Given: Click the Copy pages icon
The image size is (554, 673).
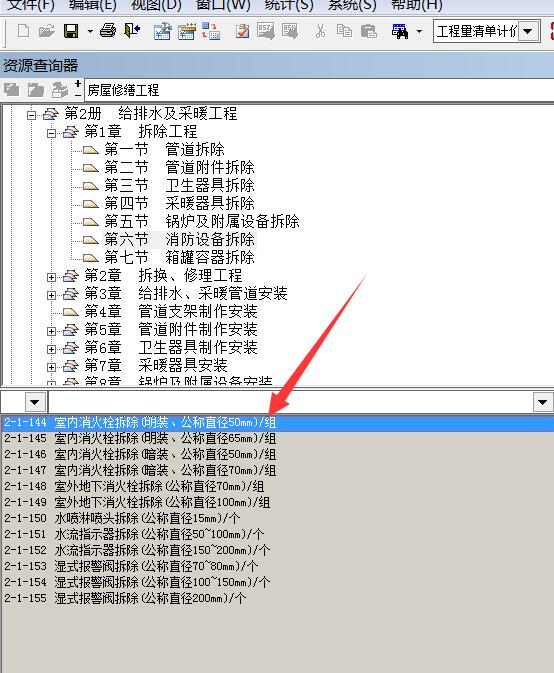Looking at the screenshot, I should tap(344, 31).
